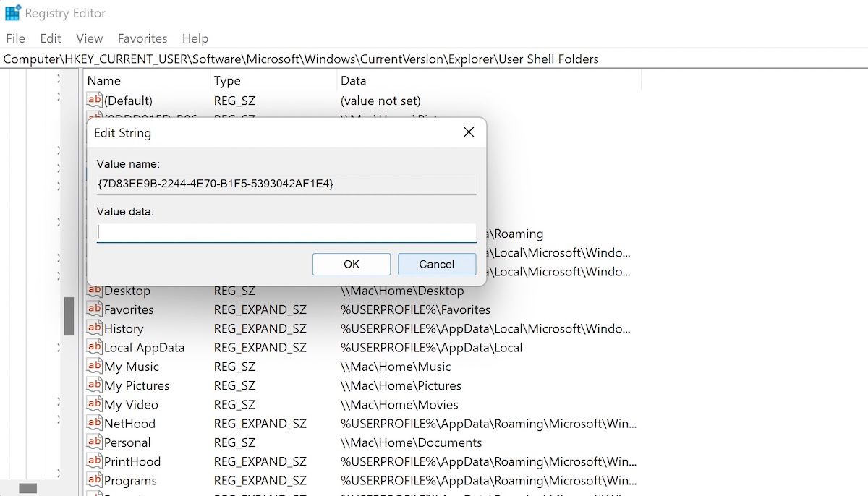Click the "\\Mac\Home\Documents" data cell
868x496 pixels.
(x=411, y=442)
